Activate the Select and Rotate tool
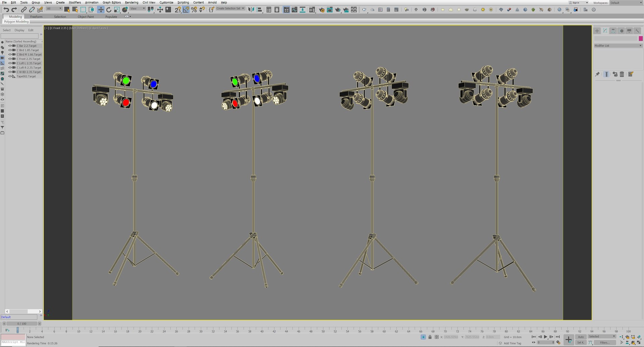Viewport: 644px width, 347px height. tap(109, 10)
